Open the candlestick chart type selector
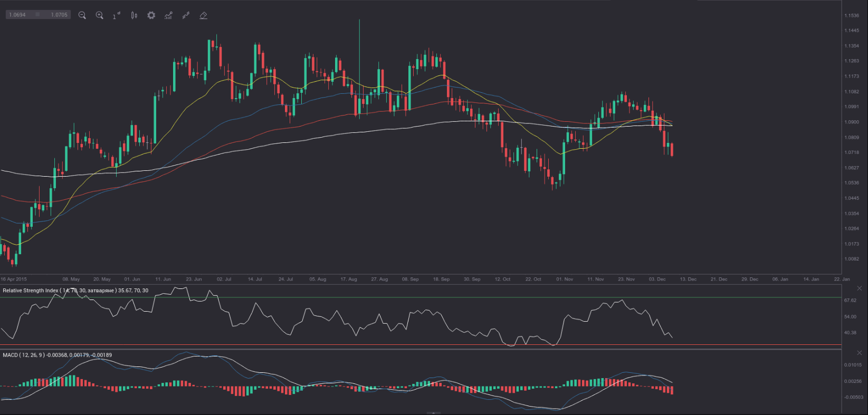This screenshot has height=415, width=868. [x=134, y=15]
